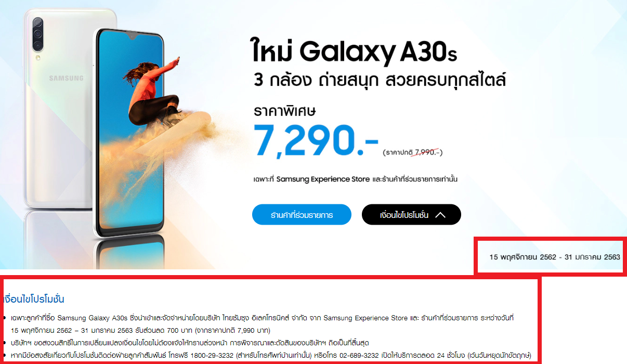Collapse the black เงื่อนไขโปรโมชั่น button
This screenshot has width=627, height=364.
(411, 215)
